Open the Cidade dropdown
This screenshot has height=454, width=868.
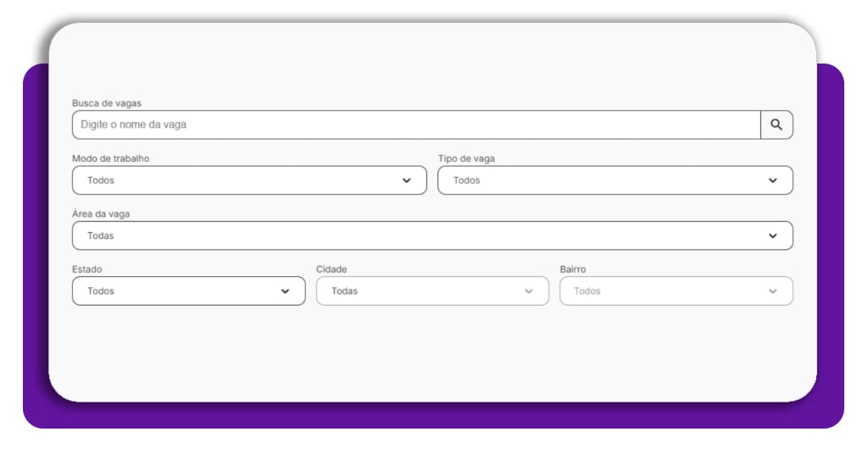pos(432,291)
